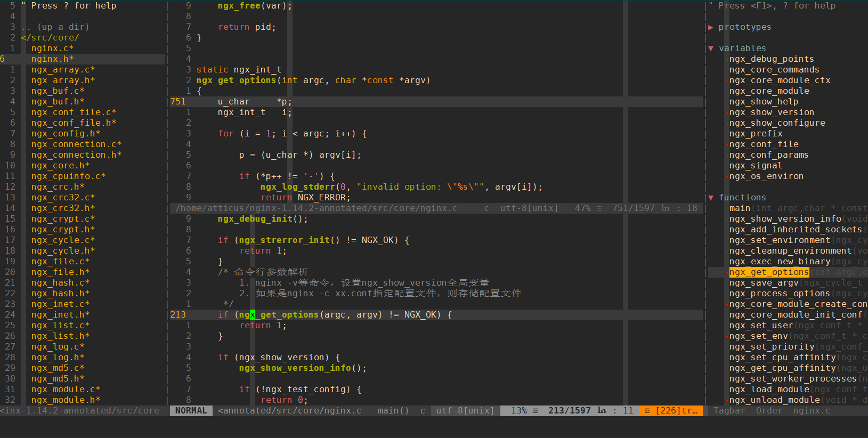Open ngx_cpuinfo.c* in the file tree
This screenshot has height=438, width=868.
coord(68,176)
